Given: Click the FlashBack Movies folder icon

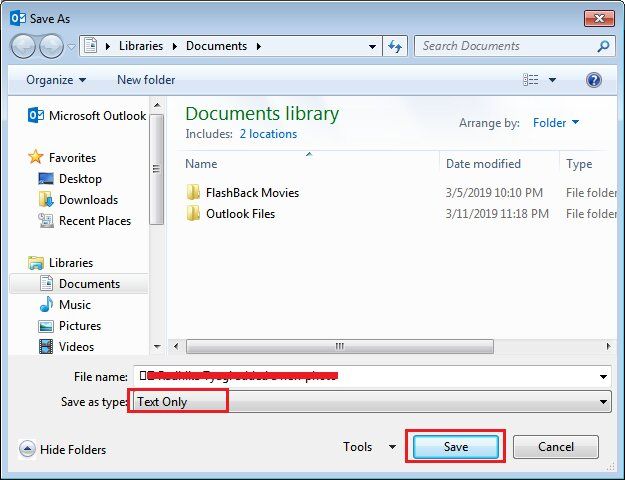Looking at the screenshot, I should (x=193, y=192).
